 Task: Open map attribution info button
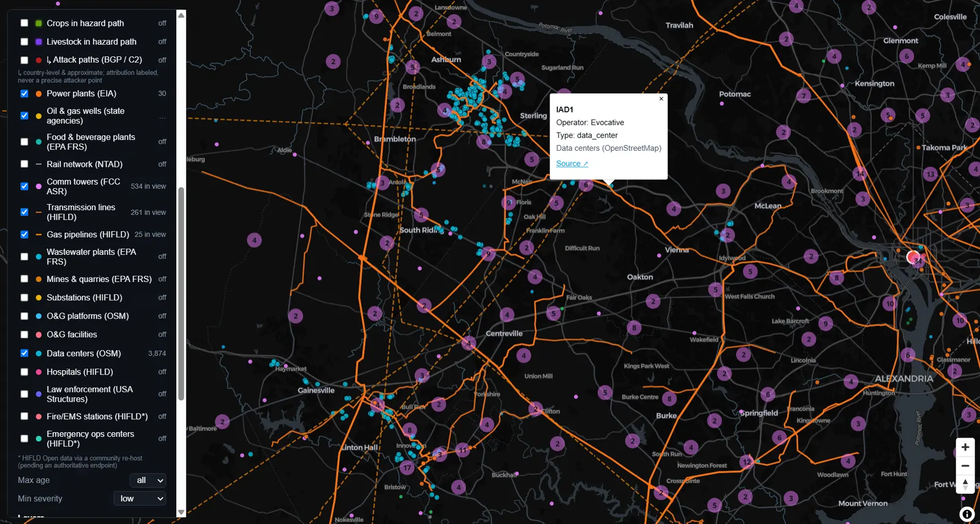pos(967,514)
